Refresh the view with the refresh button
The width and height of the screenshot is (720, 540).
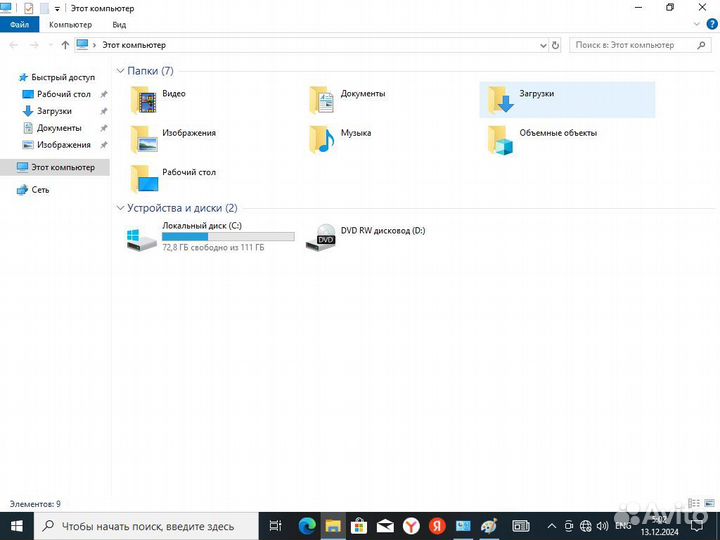555,45
